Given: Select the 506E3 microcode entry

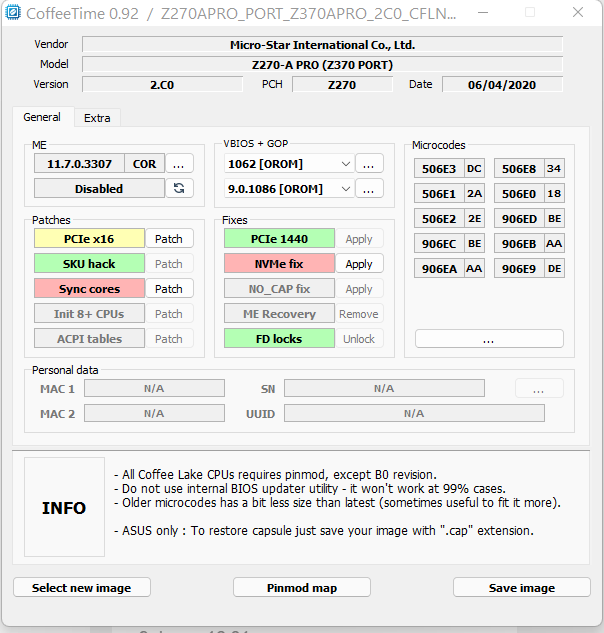Looking at the screenshot, I should [x=449, y=168].
